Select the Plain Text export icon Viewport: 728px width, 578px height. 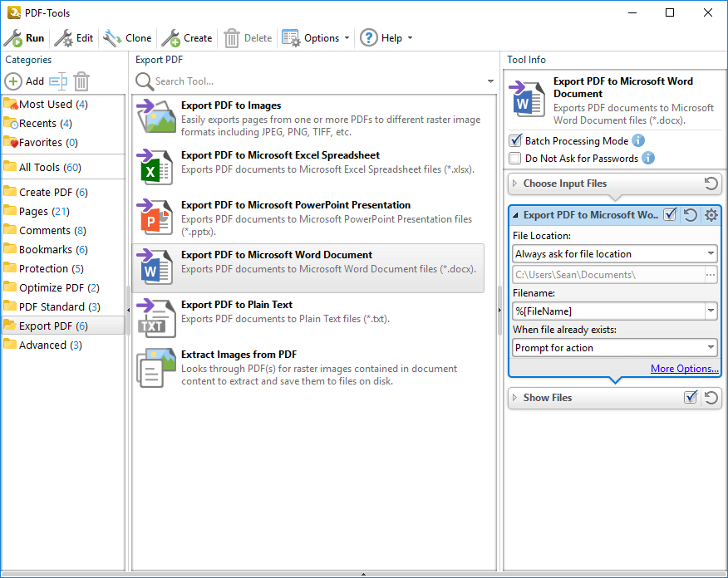tap(156, 316)
